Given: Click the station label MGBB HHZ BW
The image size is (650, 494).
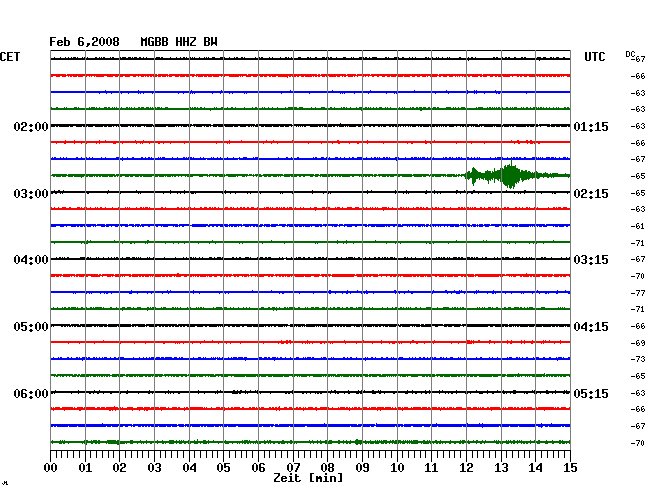Looking at the screenshot, I should 179,42.
